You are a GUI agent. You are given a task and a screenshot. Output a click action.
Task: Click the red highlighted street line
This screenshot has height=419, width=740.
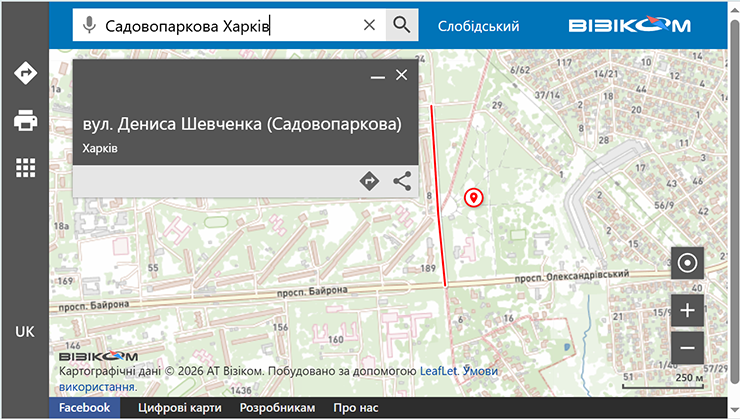point(438,196)
